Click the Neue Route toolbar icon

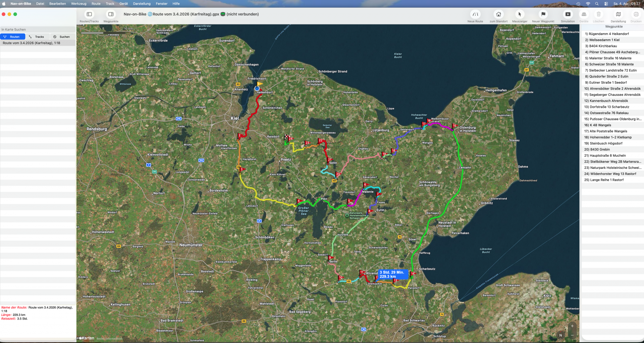475,14
